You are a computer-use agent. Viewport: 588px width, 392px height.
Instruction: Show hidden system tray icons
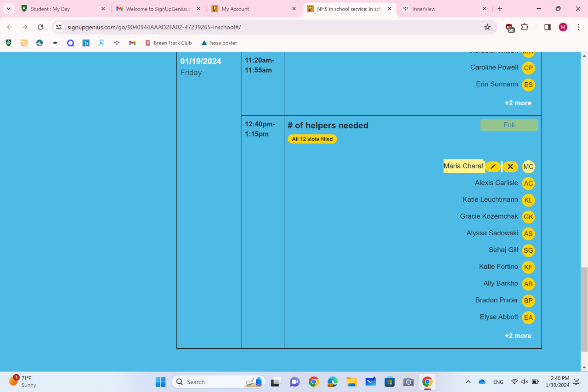468,382
